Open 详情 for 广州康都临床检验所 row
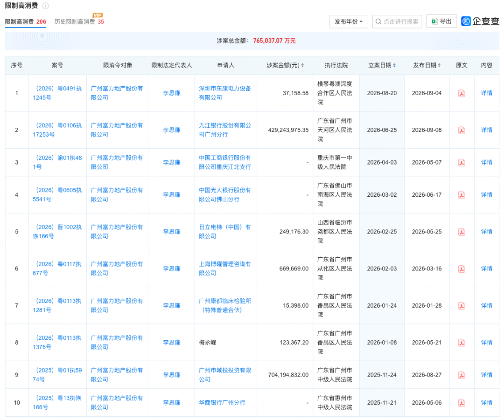This screenshot has width=504, height=420. (x=486, y=306)
